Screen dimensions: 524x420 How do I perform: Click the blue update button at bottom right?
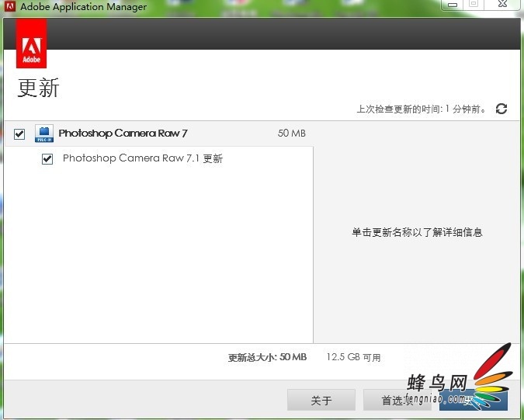tap(474, 400)
